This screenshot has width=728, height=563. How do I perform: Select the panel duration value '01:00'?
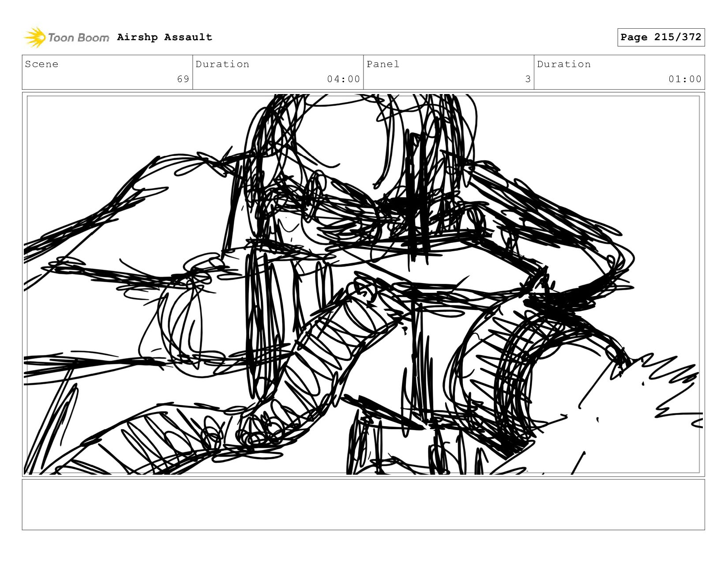tap(685, 79)
